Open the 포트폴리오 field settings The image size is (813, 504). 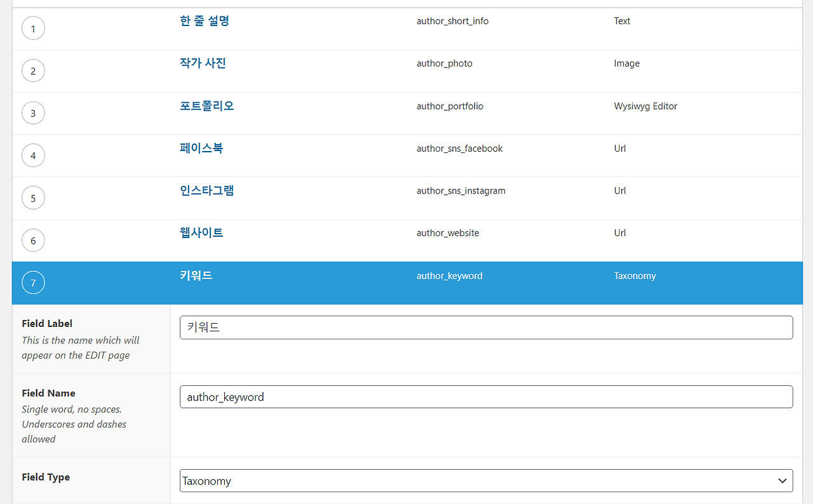coord(207,106)
